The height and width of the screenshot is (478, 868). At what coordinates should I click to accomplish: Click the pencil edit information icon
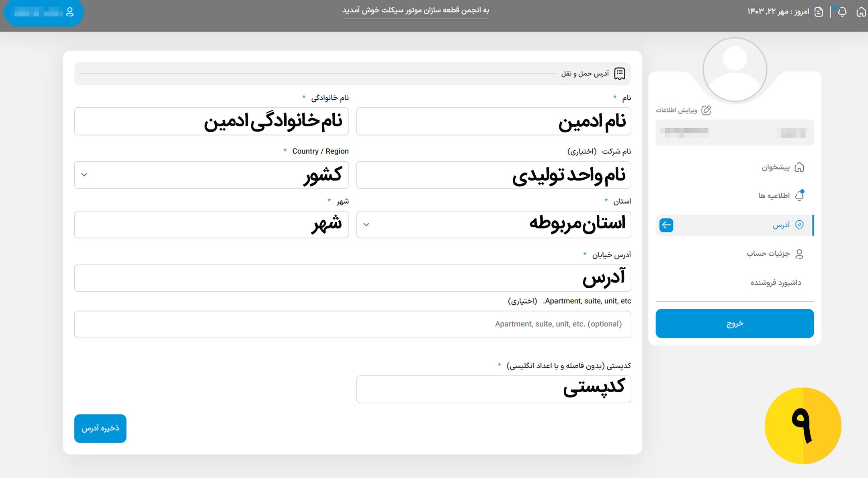706,110
